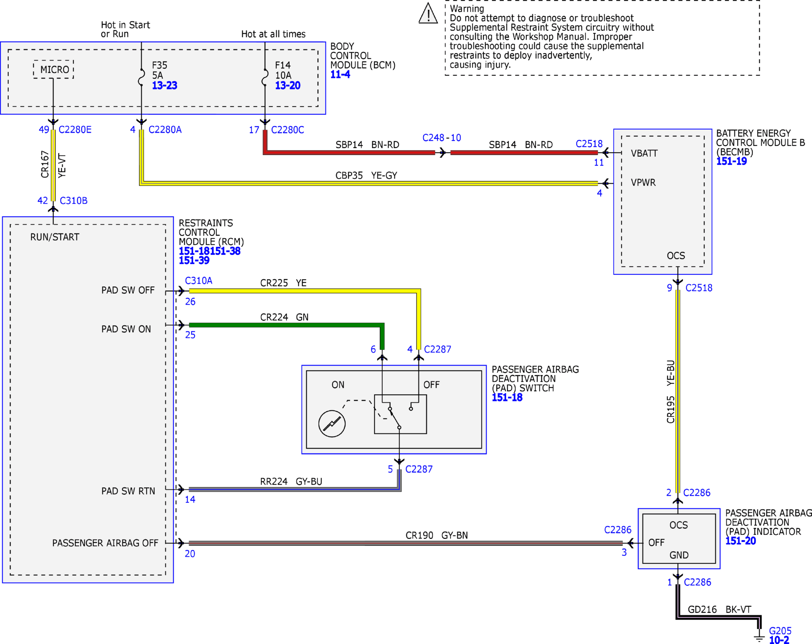This screenshot has height=644, width=812.
Task: Select connector label C310B
Action: [74, 201]
